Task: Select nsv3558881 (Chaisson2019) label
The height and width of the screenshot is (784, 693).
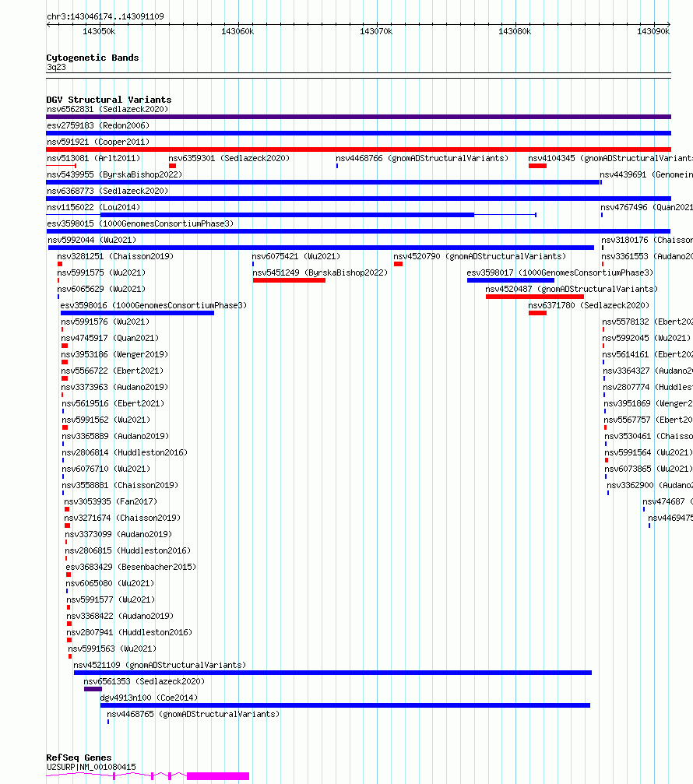Action: point(120,485)
